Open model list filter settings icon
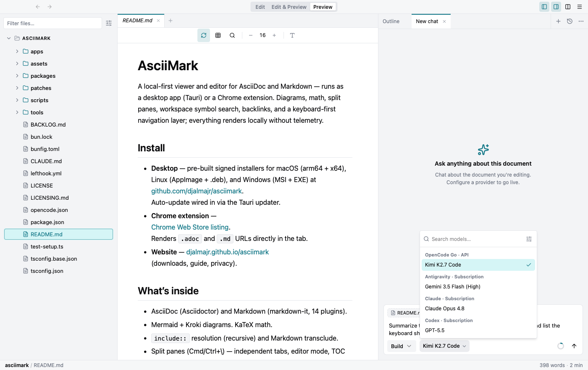 [529, 239]
